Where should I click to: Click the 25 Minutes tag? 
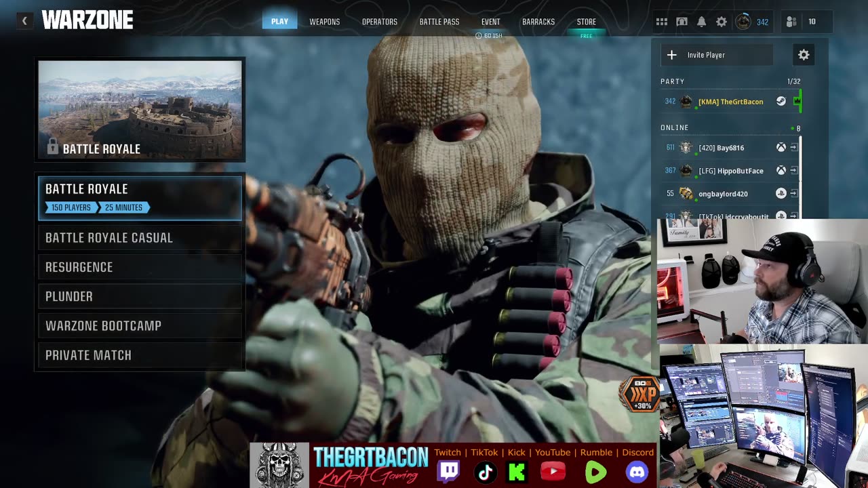coord(123,207)
